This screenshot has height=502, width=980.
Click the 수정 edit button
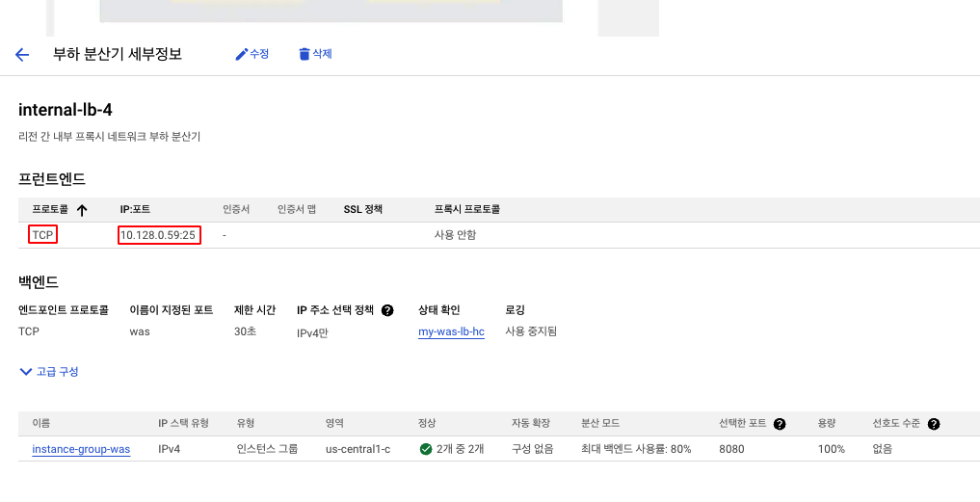click(252, 54)
